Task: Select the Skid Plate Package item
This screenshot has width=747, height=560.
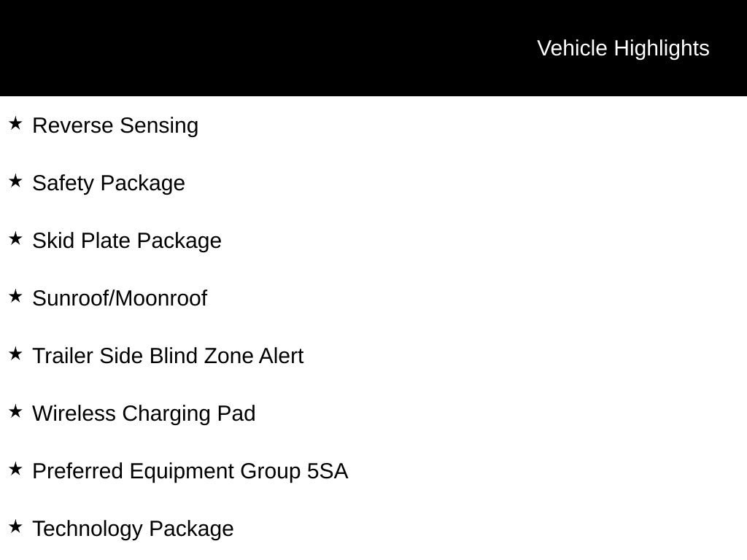Action: [127, 241]
